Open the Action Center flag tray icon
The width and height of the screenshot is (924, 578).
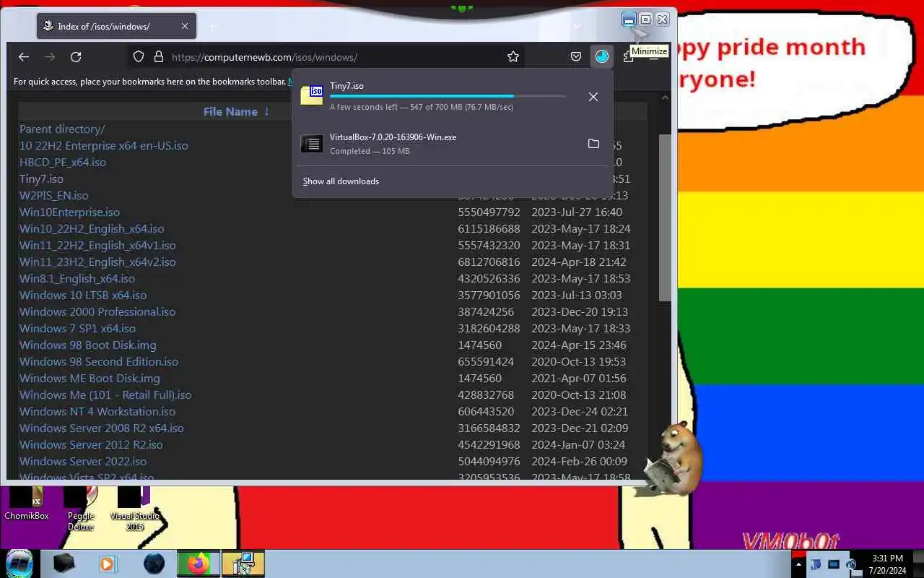point(816,564)
